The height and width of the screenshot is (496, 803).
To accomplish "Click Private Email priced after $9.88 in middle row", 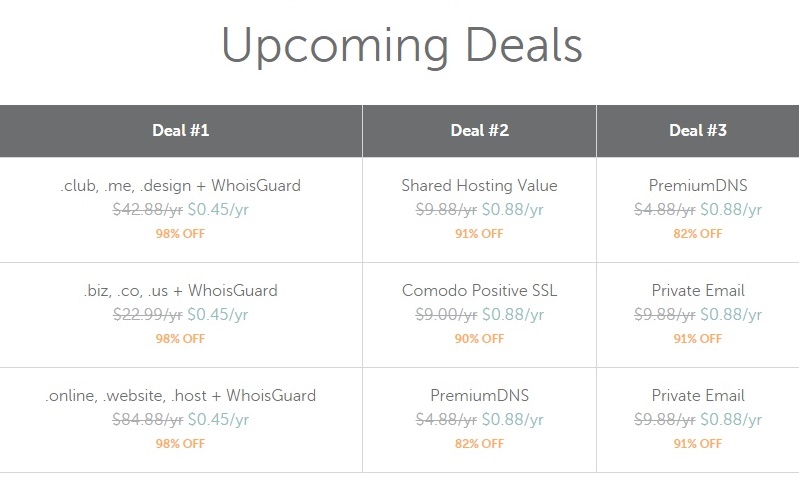I will [x=698, y=291].
